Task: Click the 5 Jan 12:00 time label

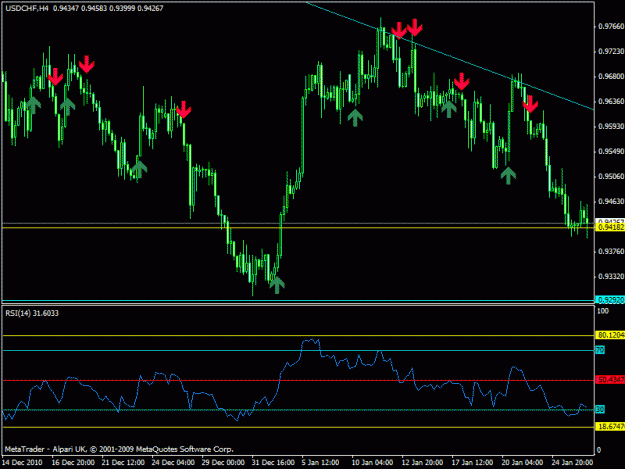Action: (x=321, y=463)
